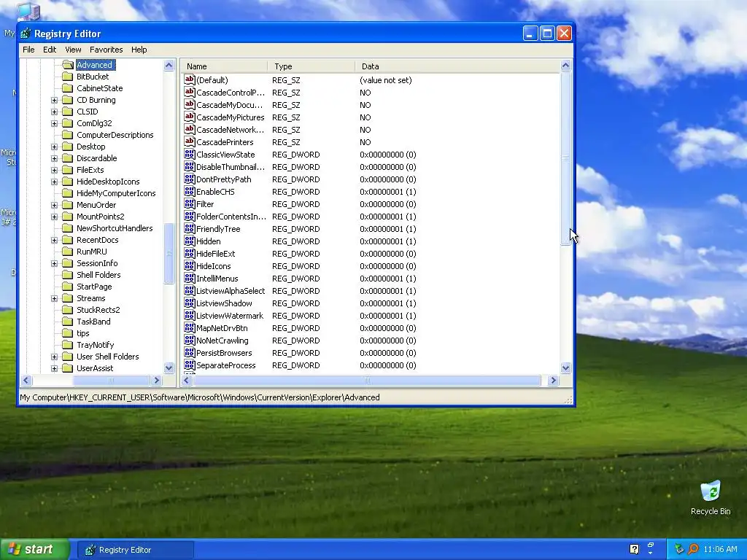Screen dimensions: 747x560
Task: Expand the FileExts key
Action: [54, 170]
